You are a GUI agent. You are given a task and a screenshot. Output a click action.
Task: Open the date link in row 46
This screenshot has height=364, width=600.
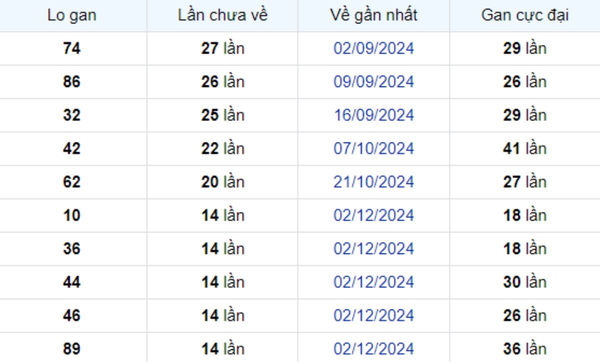[373, 315]
